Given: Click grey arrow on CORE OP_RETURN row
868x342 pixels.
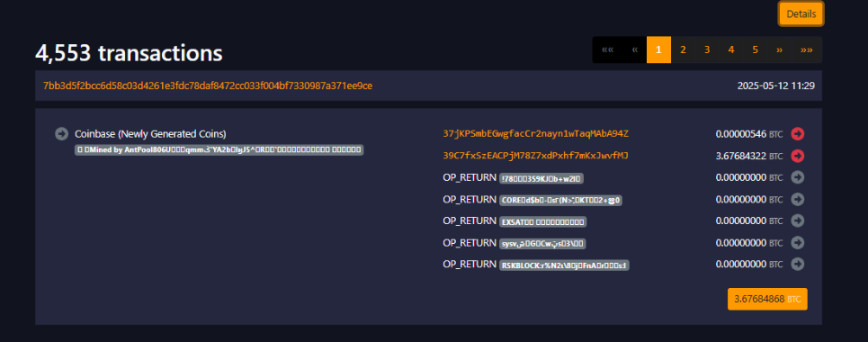Looking at the screenshot, I should [x=797, y=199].
